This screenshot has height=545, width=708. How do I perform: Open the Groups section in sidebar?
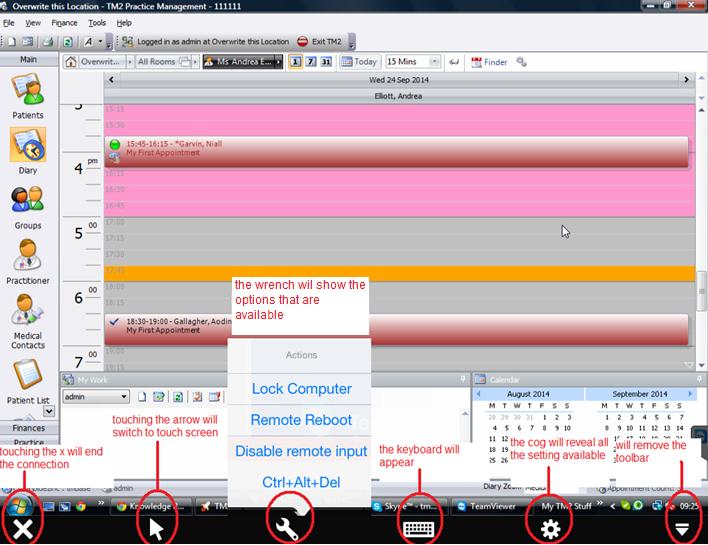click(28, 208)
